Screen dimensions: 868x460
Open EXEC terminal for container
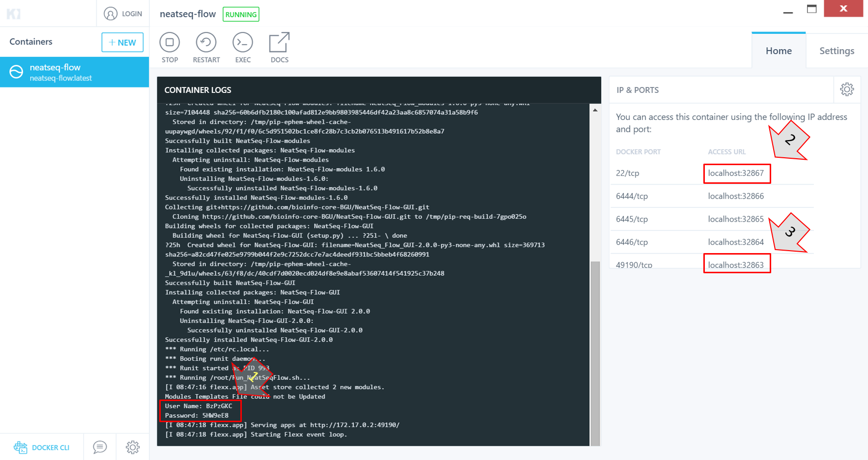[x=243, y=43]
